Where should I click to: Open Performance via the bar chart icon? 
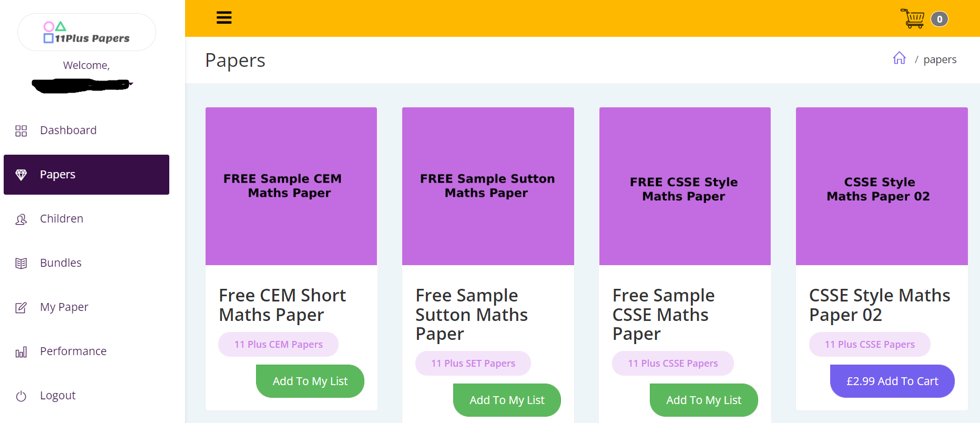21,351
